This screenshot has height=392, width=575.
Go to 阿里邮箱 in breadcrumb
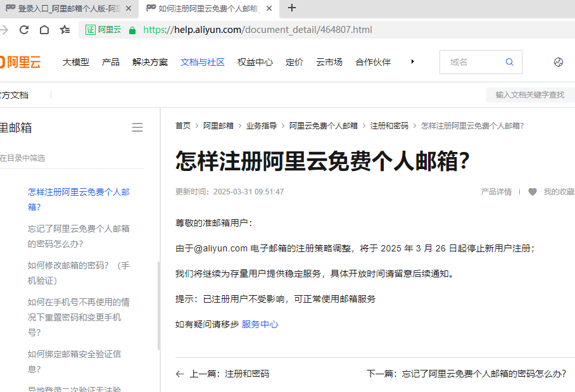tap(218, 126)
